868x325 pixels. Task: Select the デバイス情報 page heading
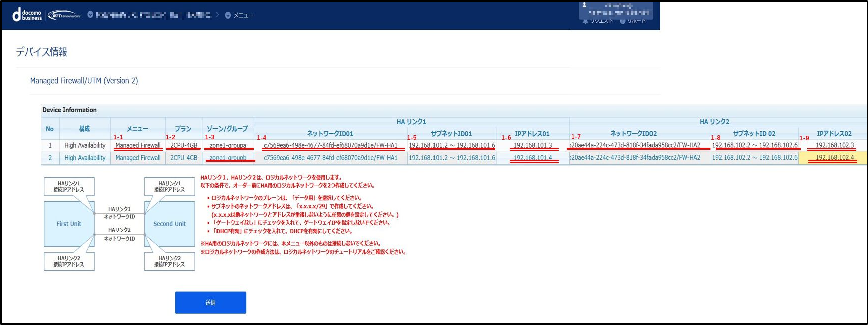41,52
